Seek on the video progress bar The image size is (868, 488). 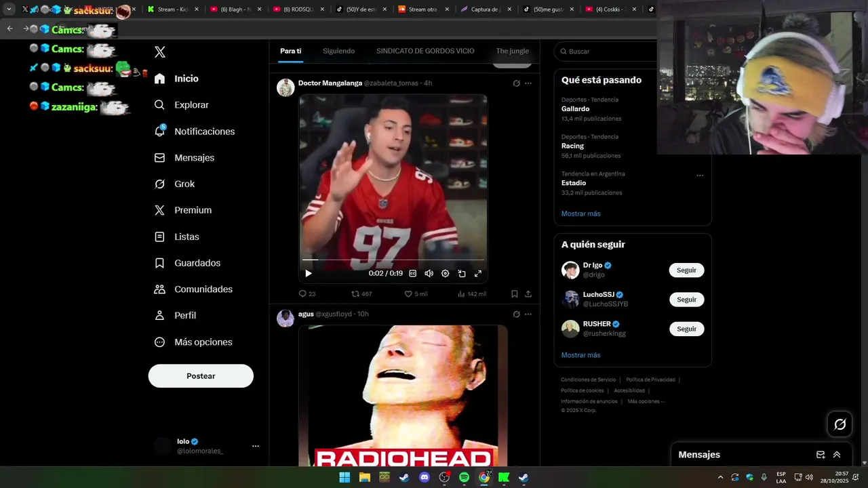pyautogui.click(x=393, y=260)
